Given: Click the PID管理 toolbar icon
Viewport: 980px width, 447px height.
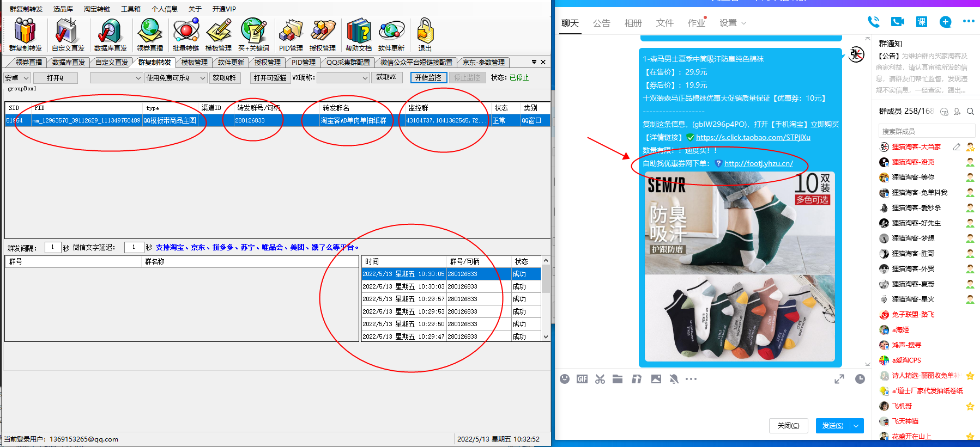Looking at the screenshot, I should click(291, 34).
